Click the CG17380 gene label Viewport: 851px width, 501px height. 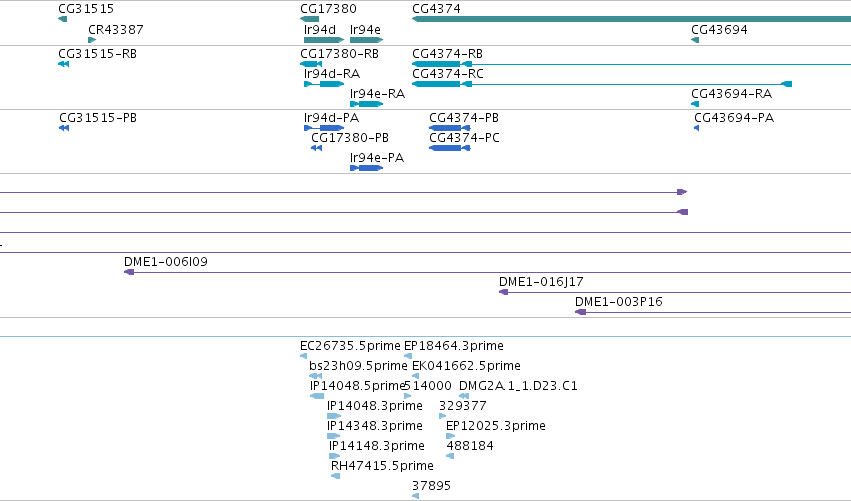(328, 9)
